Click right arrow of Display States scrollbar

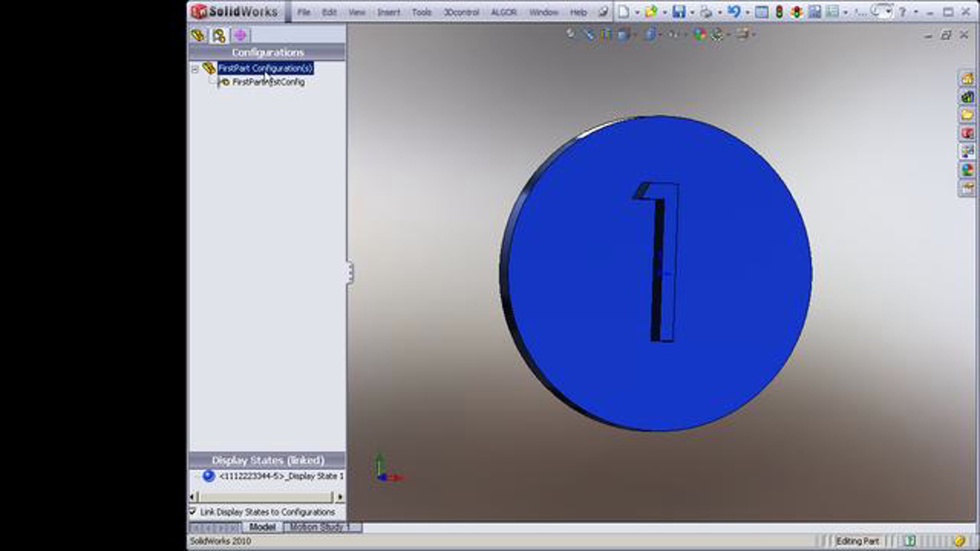[x=340, y=497]
